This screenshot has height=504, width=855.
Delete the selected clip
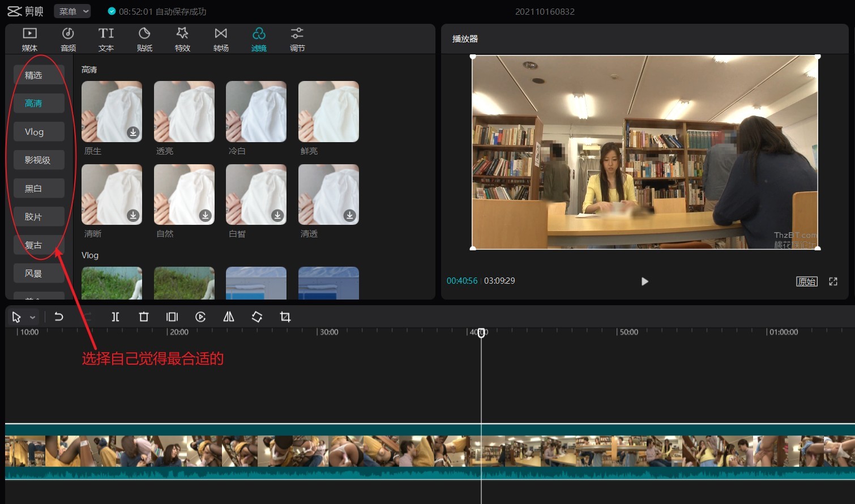[x=144, y=317]
